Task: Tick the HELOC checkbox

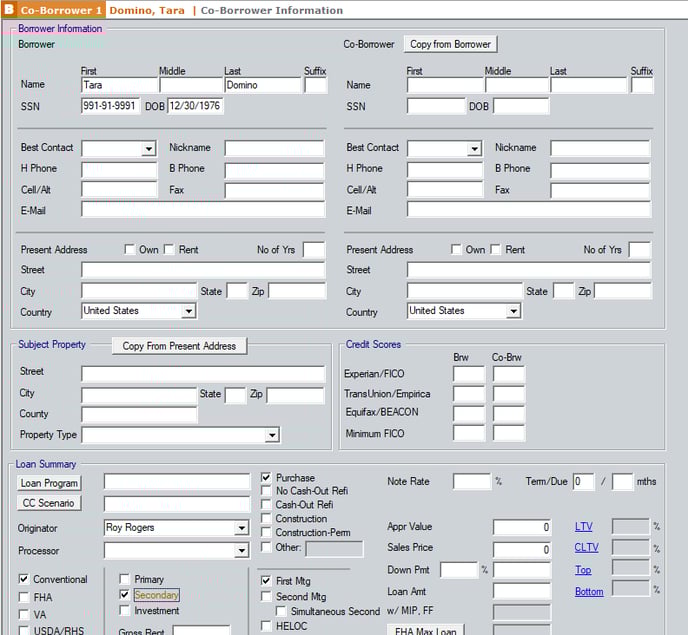Action: (266, 626)
